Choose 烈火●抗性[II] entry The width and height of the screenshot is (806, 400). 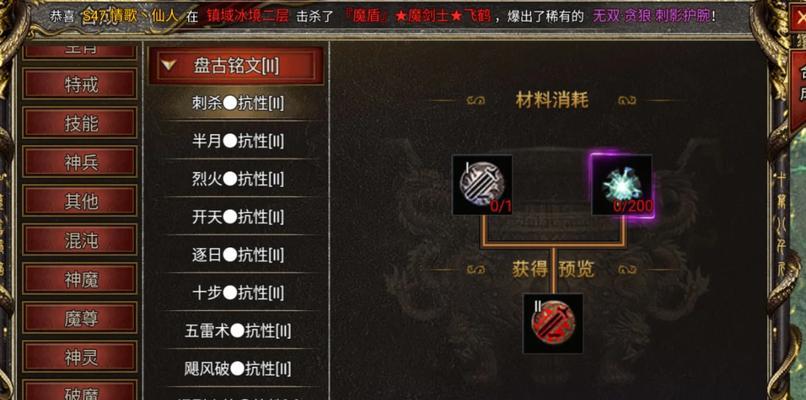tap(237, 179)
